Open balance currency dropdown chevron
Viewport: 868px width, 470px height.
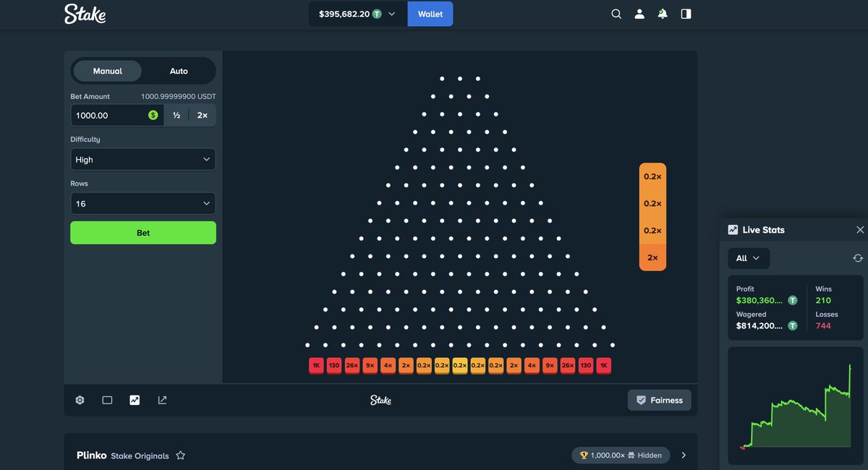[392, 14]
